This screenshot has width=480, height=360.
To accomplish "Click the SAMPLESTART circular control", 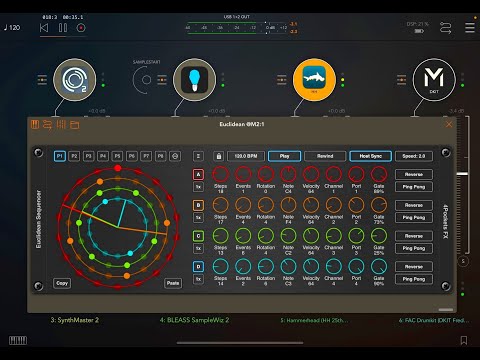I will click(146, 80).
